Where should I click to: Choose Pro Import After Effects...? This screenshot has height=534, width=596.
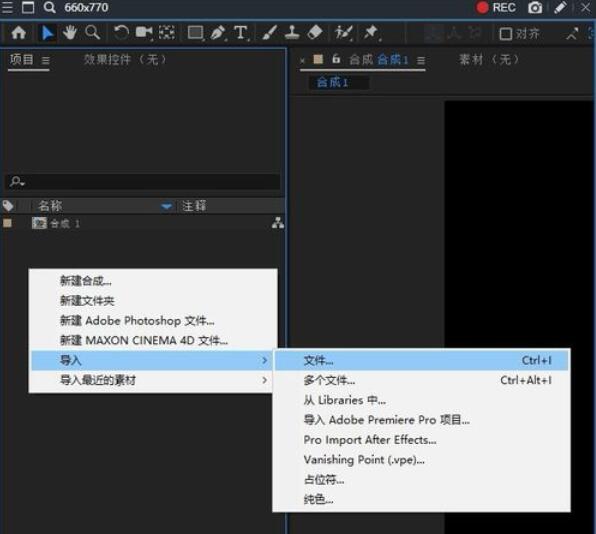[422, 440]
